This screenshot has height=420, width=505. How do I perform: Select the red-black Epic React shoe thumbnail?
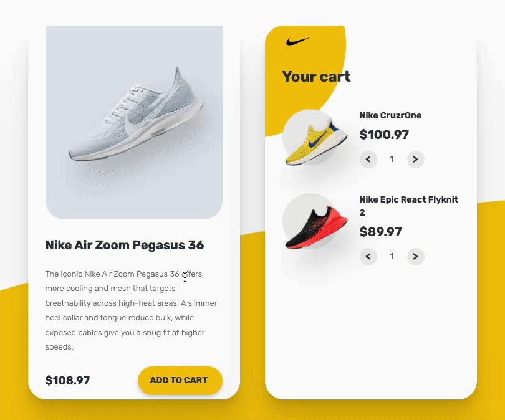315,226
